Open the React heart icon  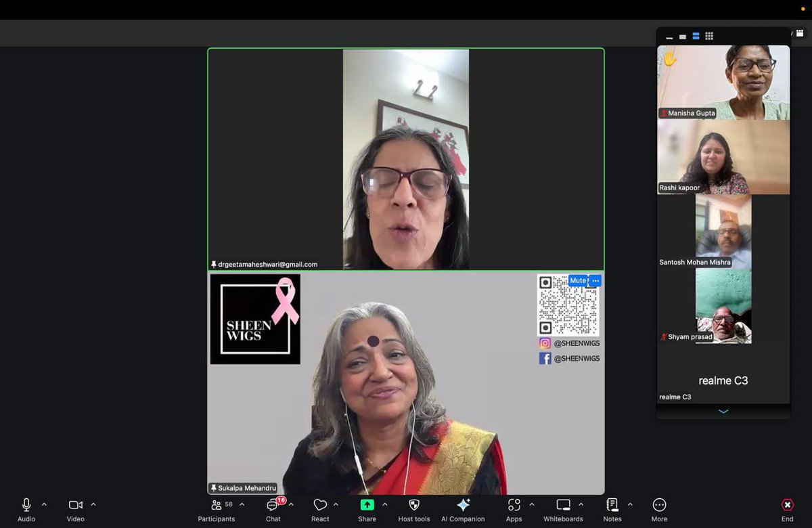[320, 505]
